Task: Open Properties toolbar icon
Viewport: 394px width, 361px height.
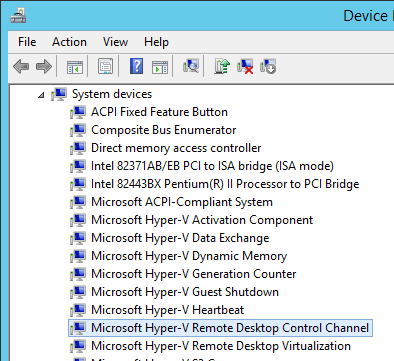Action: coord(105,66)
